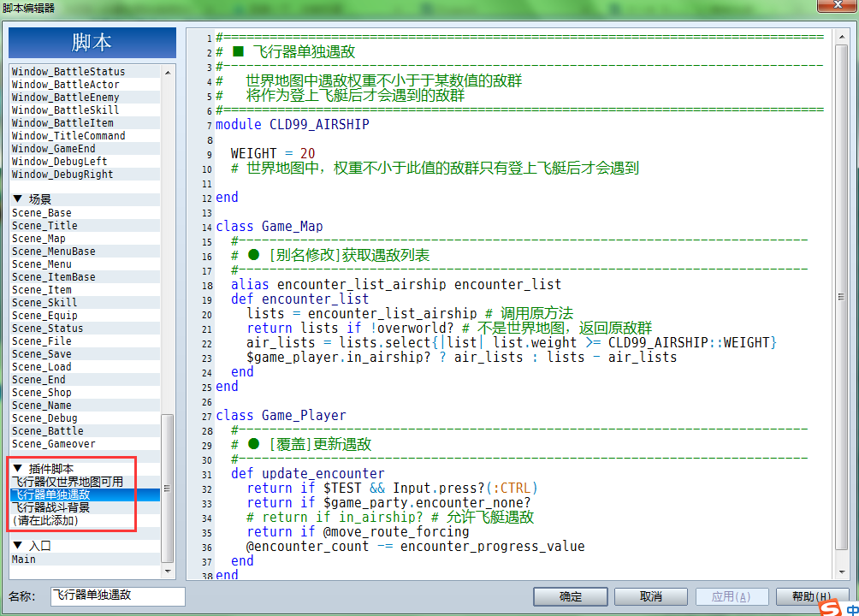Collapse the 插件脚本 section triangle
Screen dimensions: 859x616
pos(17,468)
